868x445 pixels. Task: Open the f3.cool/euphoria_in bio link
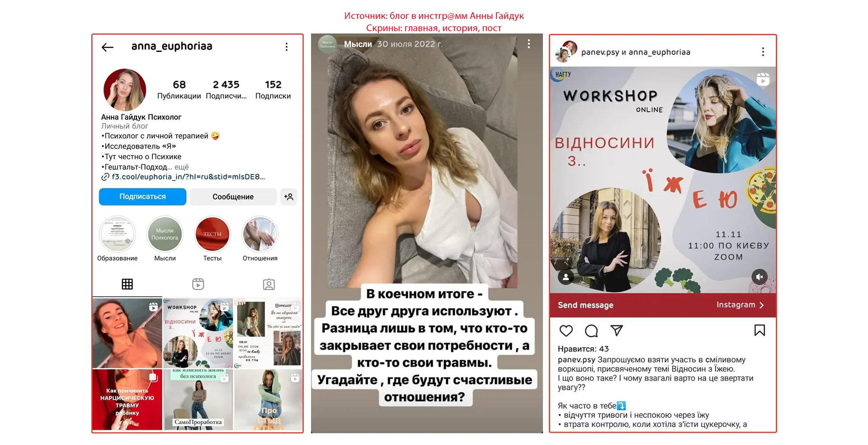pyautogui.click(x=184, y=177)
